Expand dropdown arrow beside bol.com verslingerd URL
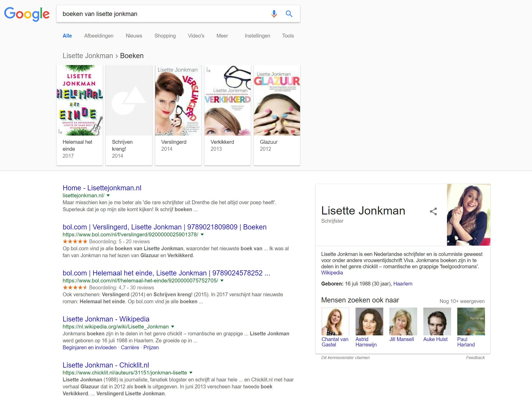 (x=202, y=235)
